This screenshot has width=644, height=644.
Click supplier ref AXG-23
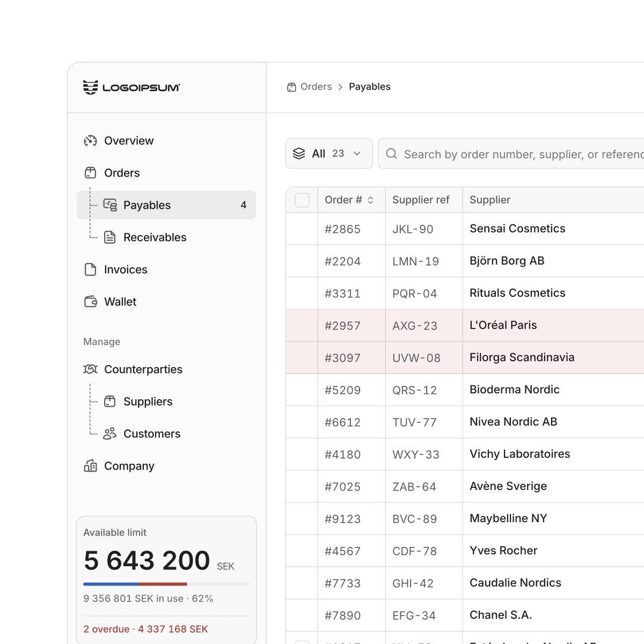pos(415,326)
